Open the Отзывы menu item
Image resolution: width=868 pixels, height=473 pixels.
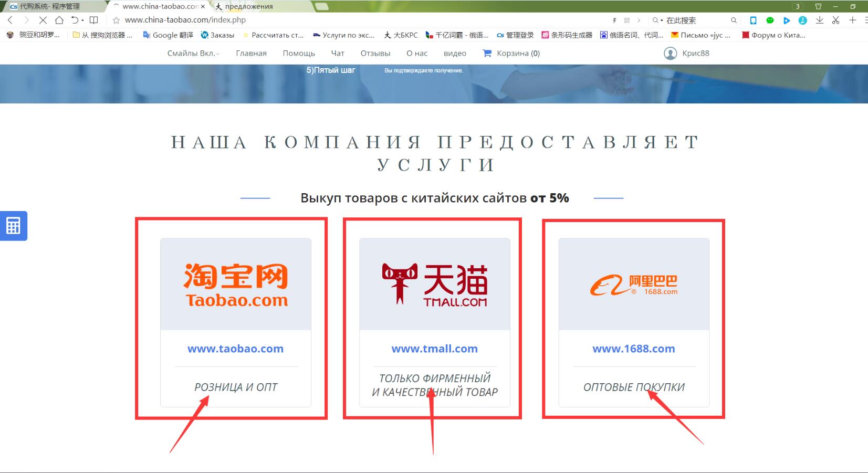coord(375,53)
